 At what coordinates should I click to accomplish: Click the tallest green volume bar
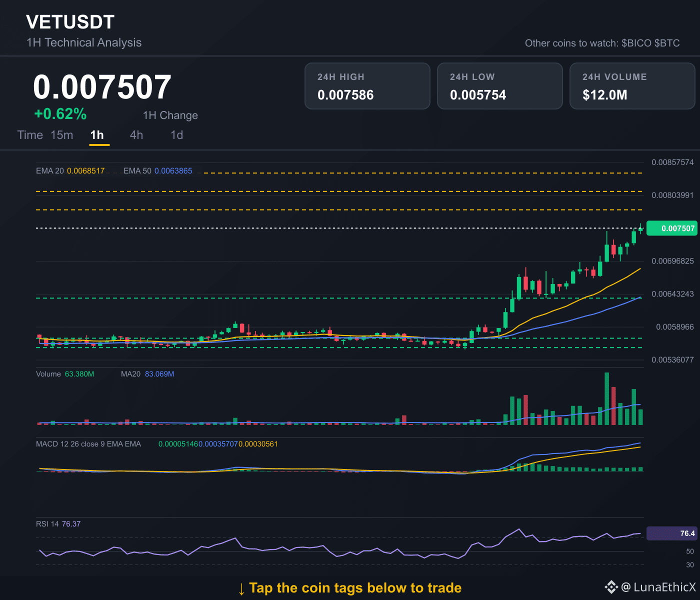[x=607, y=398]
